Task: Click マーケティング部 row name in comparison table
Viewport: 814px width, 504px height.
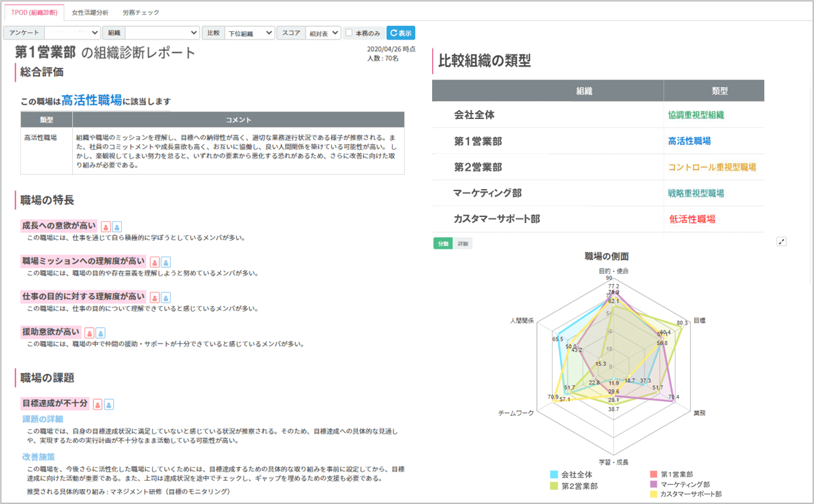Action: click(x=487, y=193)
